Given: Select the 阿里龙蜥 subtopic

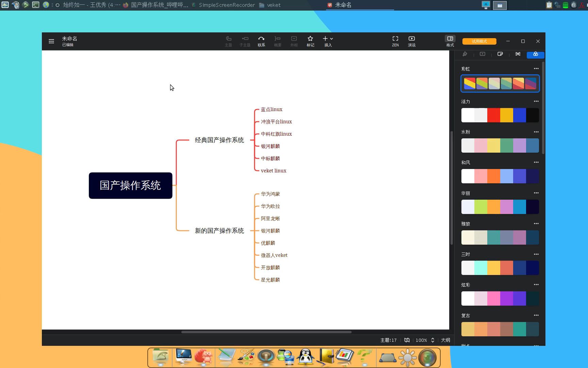Looking at the screenshot, I should [x=271, y=218].
